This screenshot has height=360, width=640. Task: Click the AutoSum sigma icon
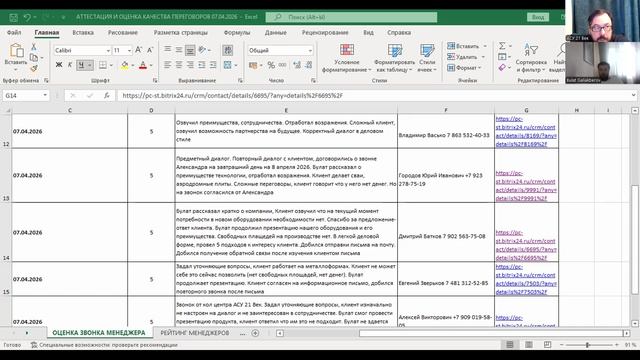coord(502,46)
